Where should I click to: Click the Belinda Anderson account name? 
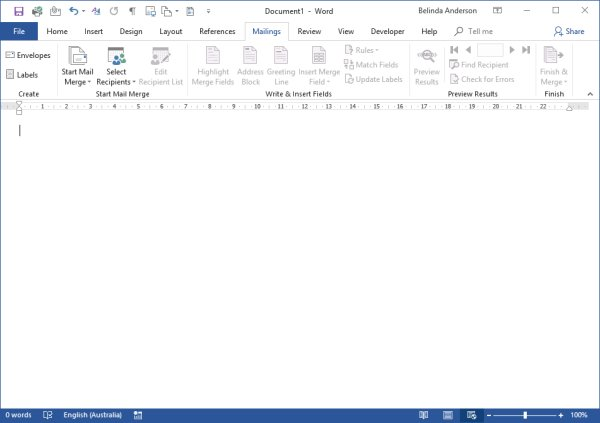point(447,11)
